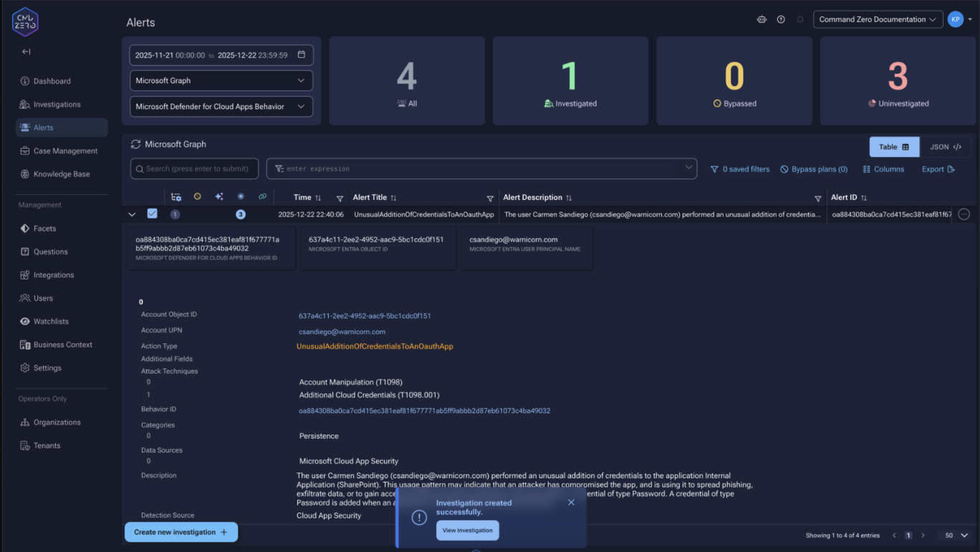Open the page size 50 dropdown
The height and width of the screenshot is (552, 980).
pos(956,536)
